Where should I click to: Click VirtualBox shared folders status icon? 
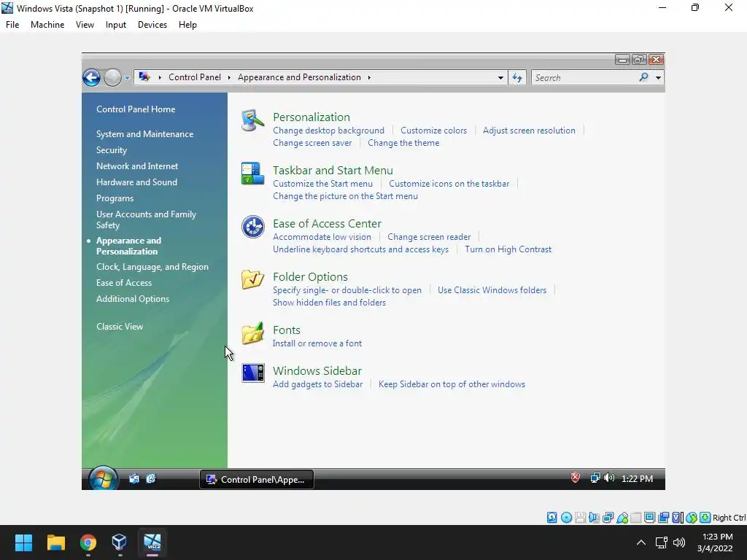[x=635, y=518]
